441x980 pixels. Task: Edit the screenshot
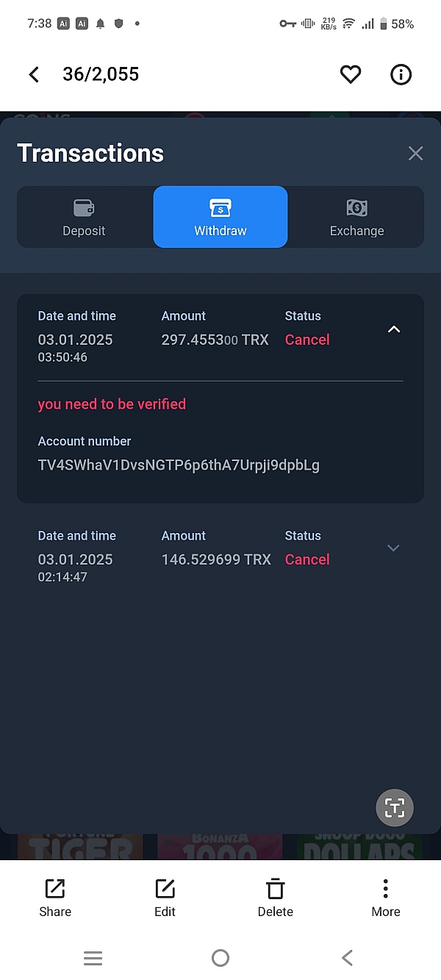click(165, 898)
